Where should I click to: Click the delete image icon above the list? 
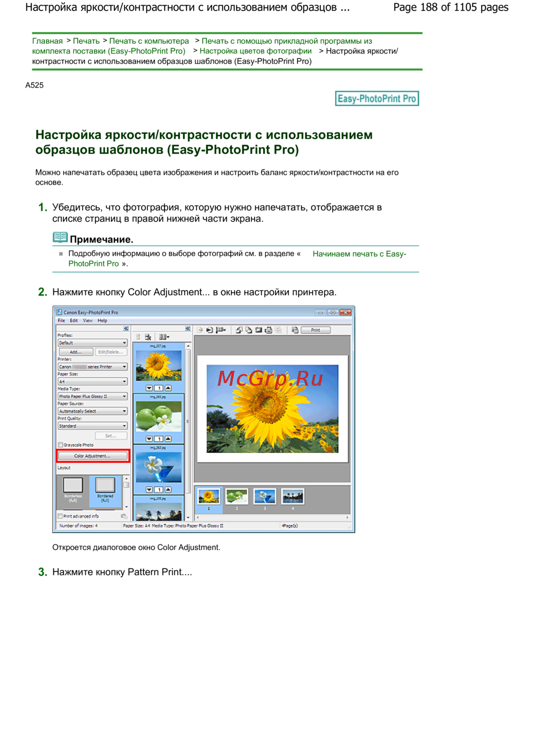point(148,337)
